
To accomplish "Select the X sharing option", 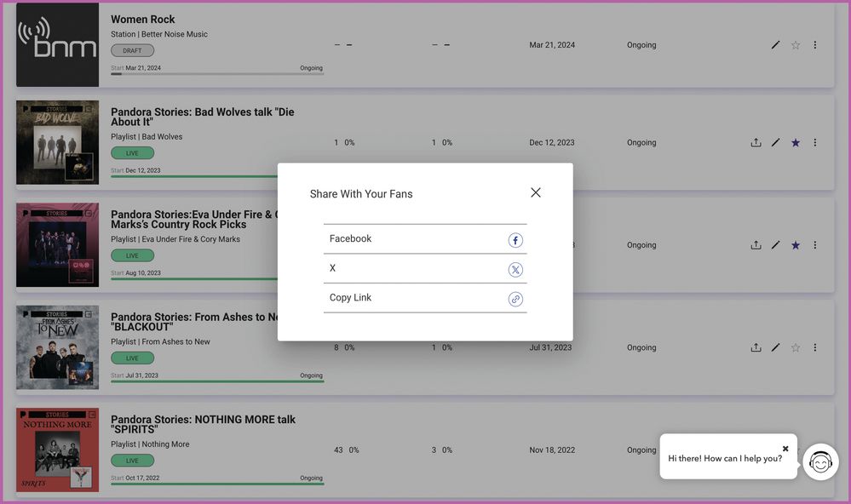I will coord(333,268).
